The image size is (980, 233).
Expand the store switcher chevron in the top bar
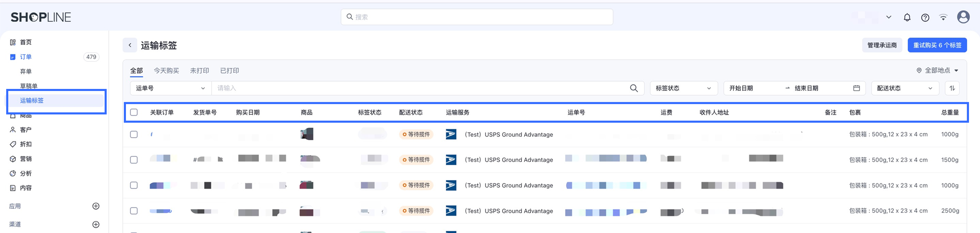[889, 17]
